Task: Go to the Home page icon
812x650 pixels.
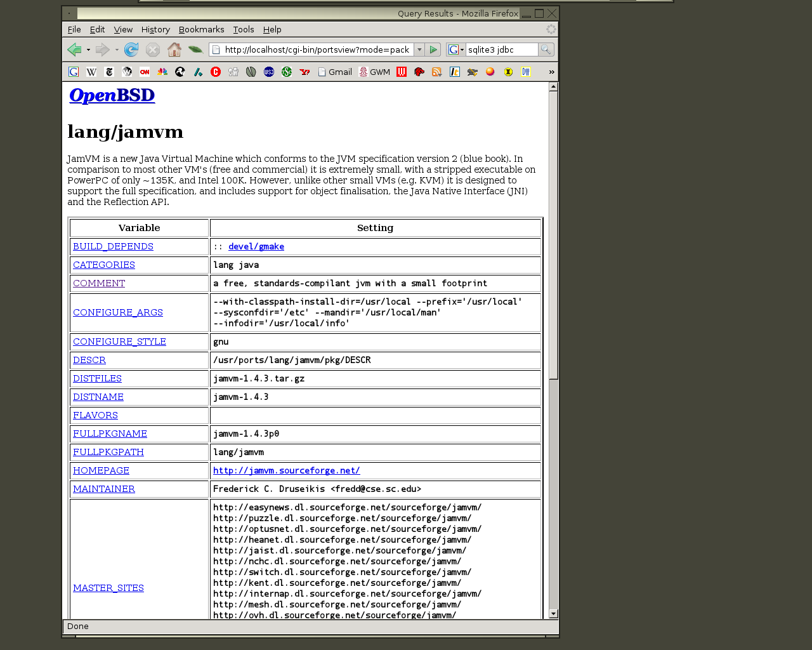Action: tap(174, 50)
